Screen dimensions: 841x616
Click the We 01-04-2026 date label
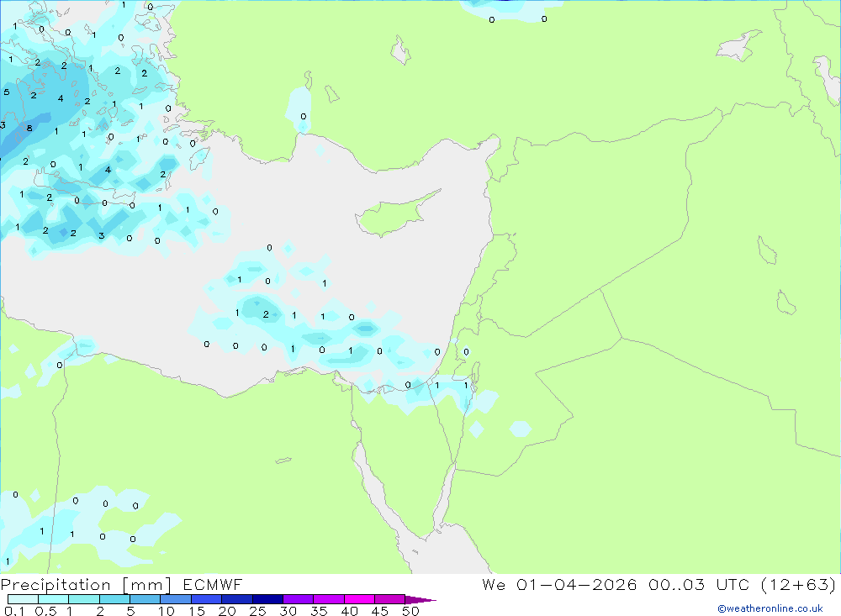pyautogui.click(x=559, y=584)
